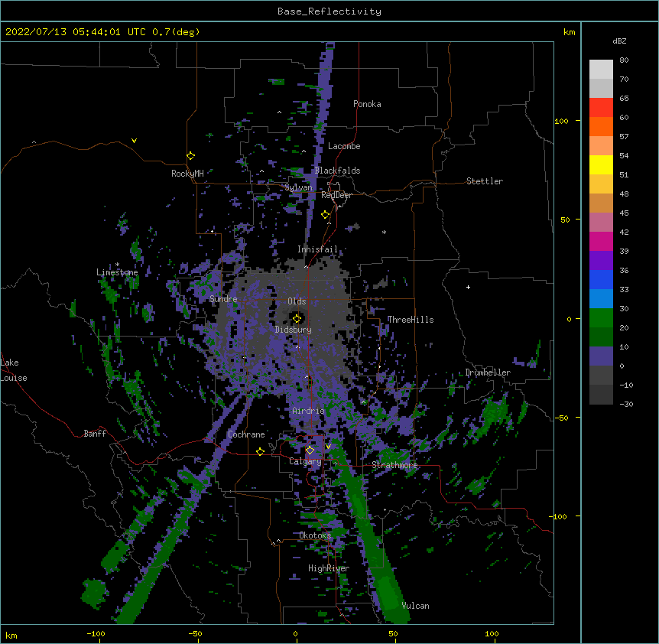Screen dimensions: 659x644
Task: Click the Airdrie city label
Action: 308,411
